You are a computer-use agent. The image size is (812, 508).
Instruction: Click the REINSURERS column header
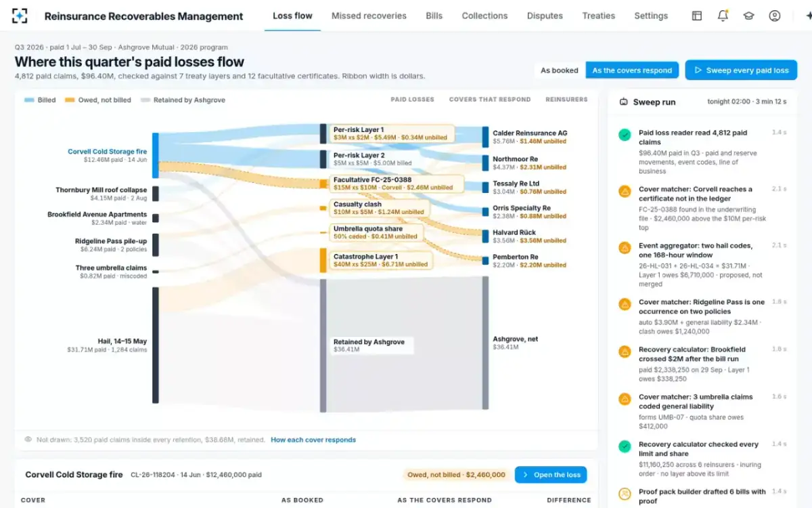566,100
